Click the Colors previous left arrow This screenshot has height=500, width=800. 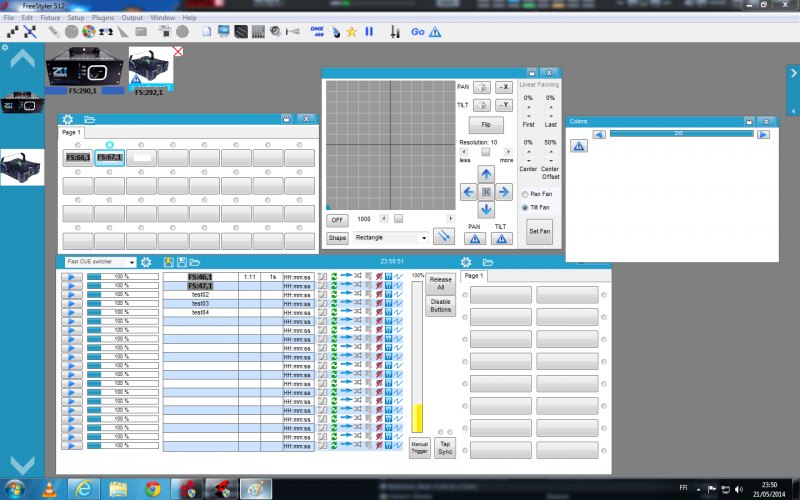[x=599, y=135]
